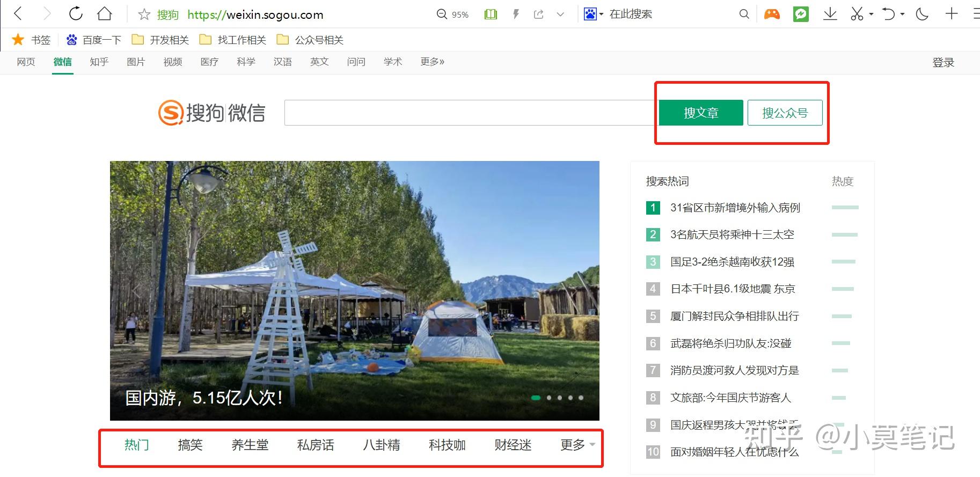
Task: Open the 百度一下 bookmark
Action: pos(94,40)
